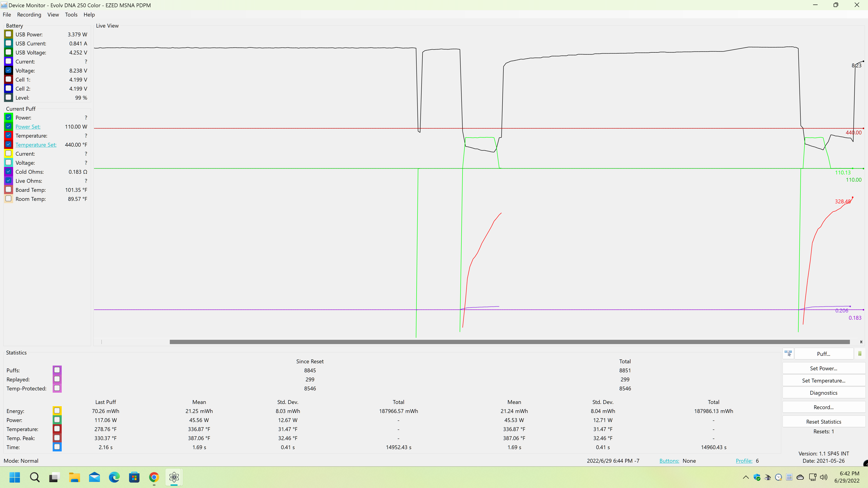Open the Recording menu
The width and height of the screenshot is (868, 488).
click(29, 14)
